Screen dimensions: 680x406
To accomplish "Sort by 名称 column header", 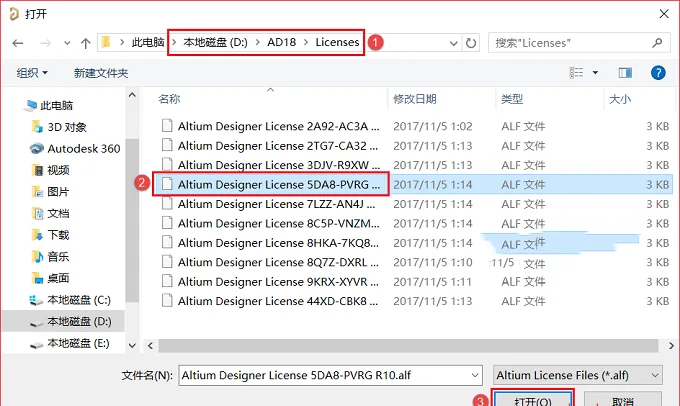I will click(169, 99).
